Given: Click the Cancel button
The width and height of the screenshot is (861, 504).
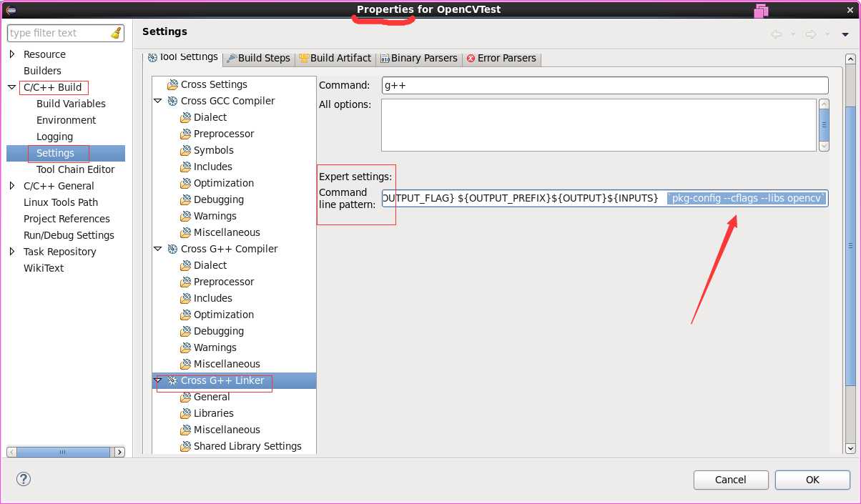Looking at the screenshot, I should [731, 480].
